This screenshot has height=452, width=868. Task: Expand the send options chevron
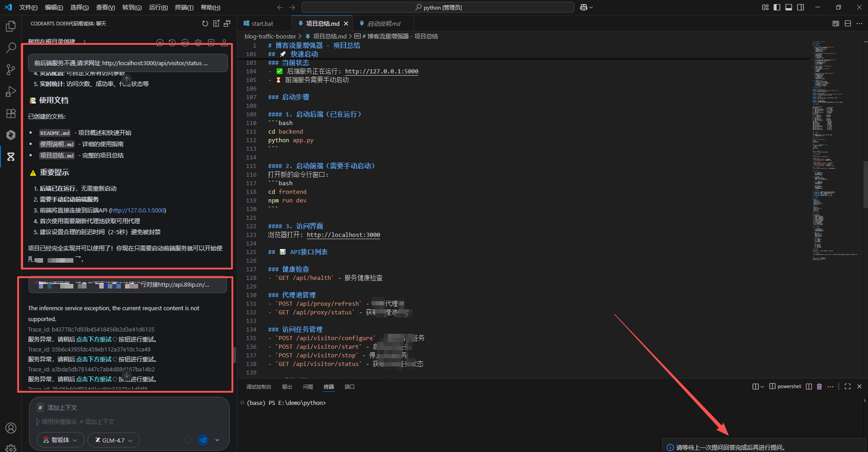(217, 440)
